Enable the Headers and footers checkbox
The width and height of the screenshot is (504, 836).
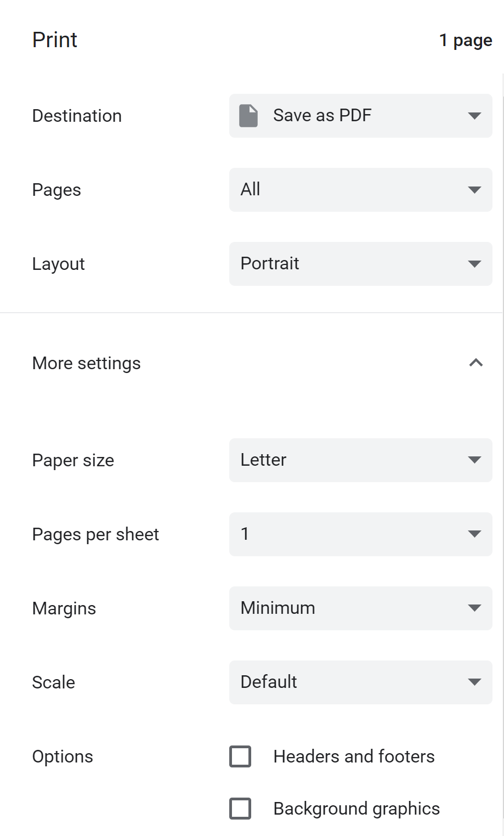click(240, 756)
